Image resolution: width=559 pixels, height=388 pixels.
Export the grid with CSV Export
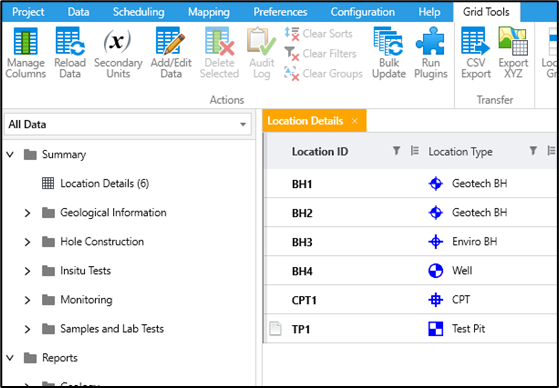click(476, 53)
